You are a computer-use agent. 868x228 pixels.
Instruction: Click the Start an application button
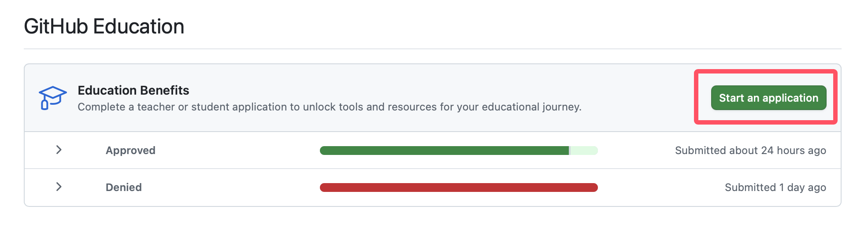click(x=768, y=98)
